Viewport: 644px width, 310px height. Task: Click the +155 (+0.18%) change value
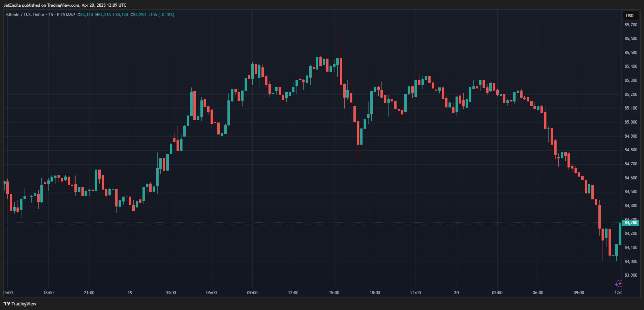(x=161, y=15)
